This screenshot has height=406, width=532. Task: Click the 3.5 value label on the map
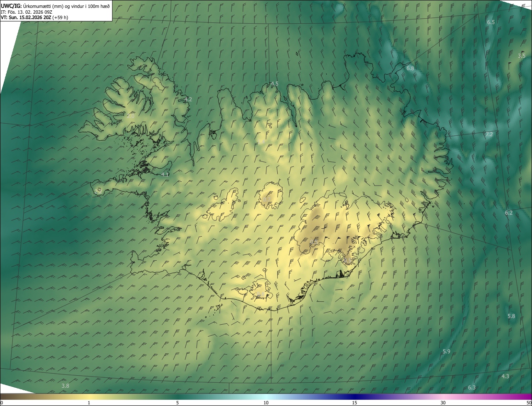click(x=522, y=55)
